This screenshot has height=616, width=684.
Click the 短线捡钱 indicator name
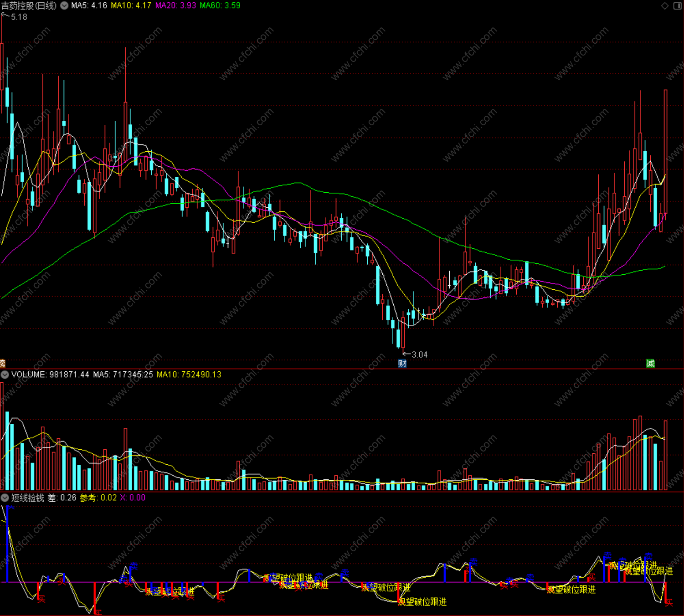[x=28, y=498]
